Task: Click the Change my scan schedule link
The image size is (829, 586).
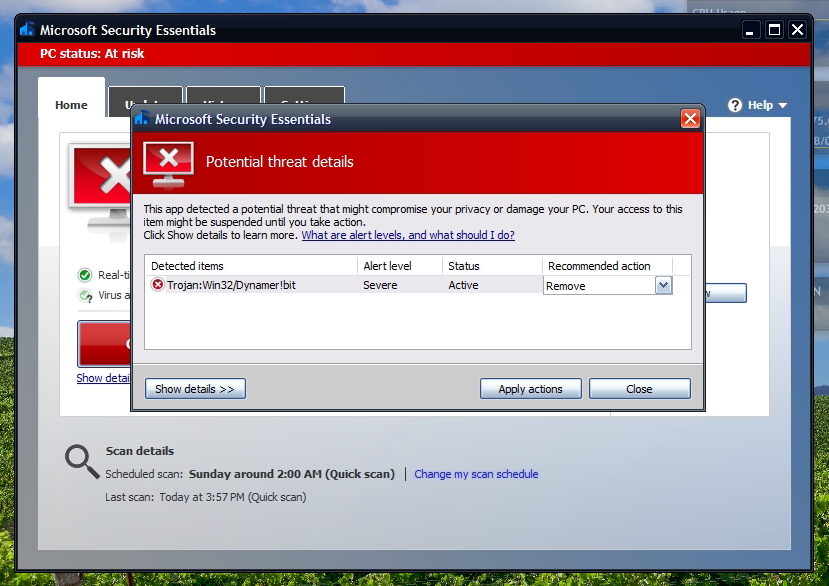Action: (x=476, y=474)
